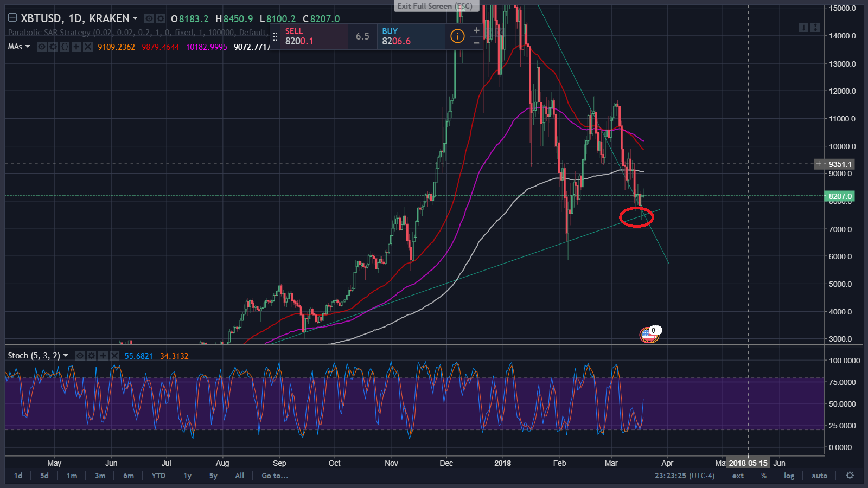Screen dimensions: 868x488
Task: Expand the MAs legend dropdown
Action: pyautogui.click(x=28, y=47)
